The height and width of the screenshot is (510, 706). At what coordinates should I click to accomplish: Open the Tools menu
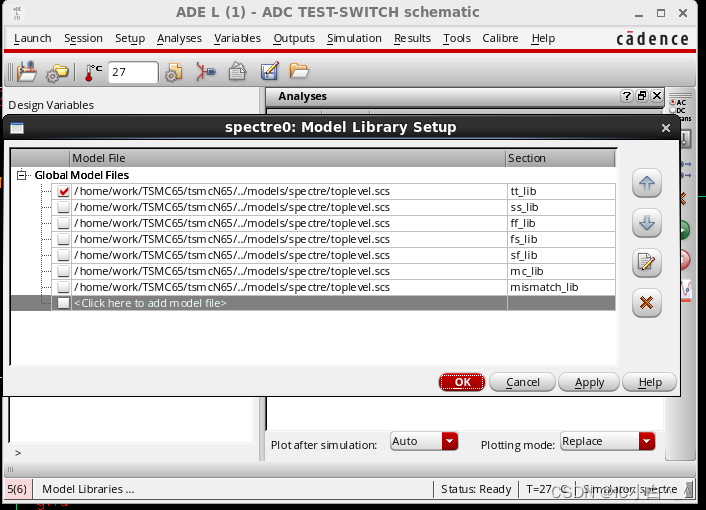coord(457,38)
